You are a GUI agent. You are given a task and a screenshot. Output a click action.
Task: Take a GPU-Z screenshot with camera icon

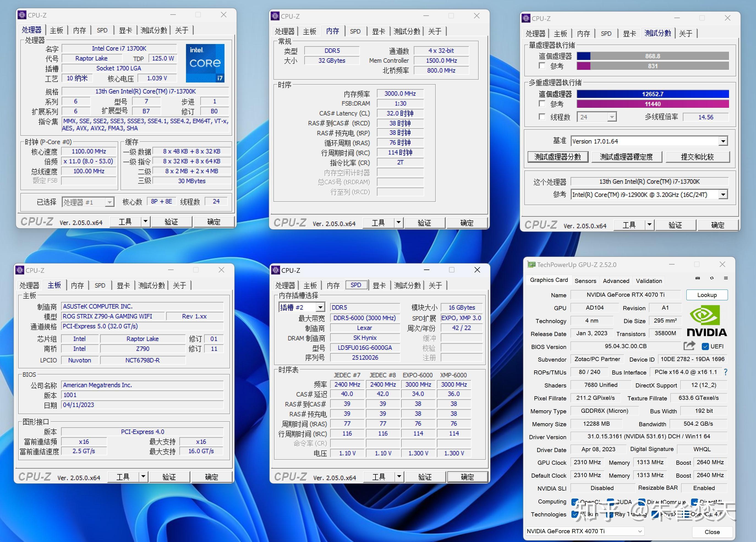[x=698, y=278]
